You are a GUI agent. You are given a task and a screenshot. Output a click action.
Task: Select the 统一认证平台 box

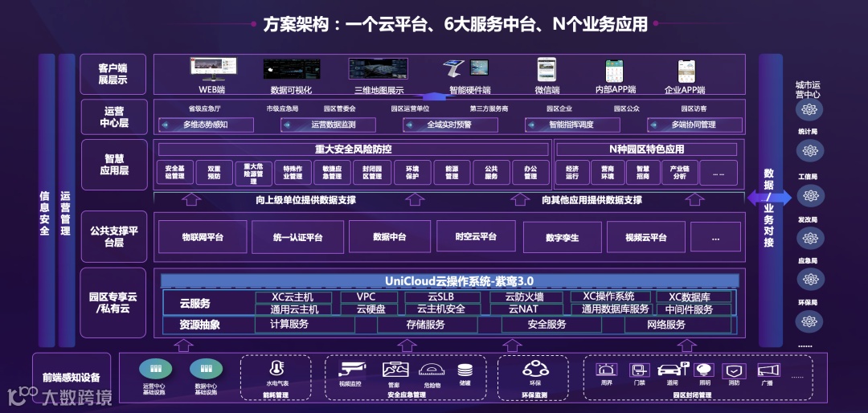click(x=298, y=237)
